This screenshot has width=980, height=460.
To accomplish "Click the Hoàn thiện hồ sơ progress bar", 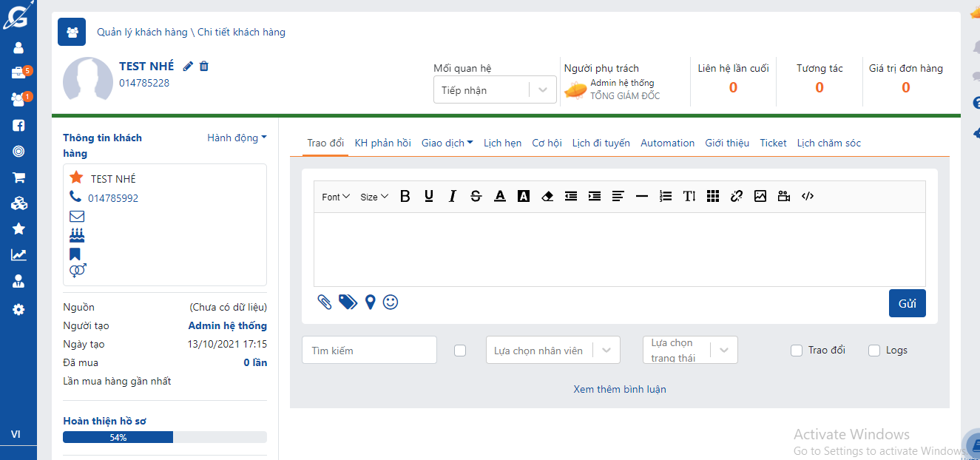I will point(164,437).
